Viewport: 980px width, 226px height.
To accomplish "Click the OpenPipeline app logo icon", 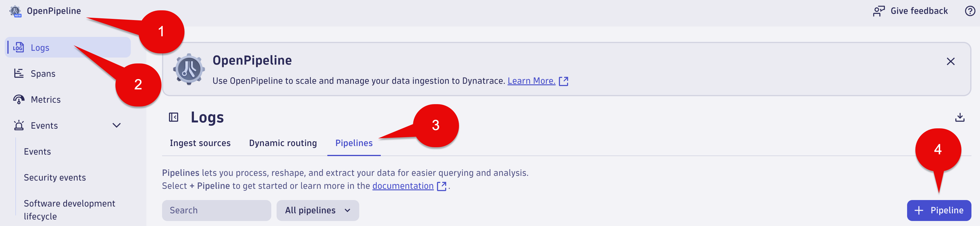I will [x=15, y=11].
